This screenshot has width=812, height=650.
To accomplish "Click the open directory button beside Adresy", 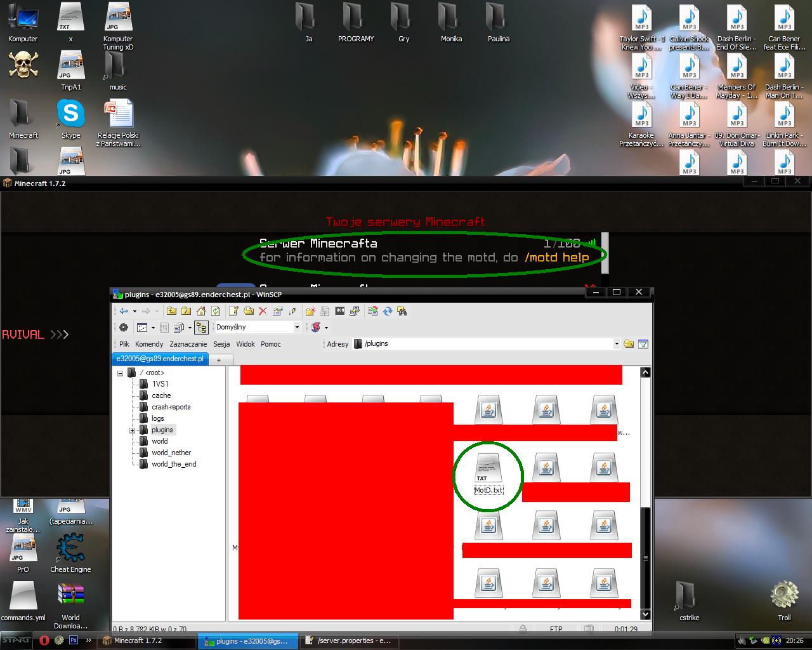I will [x=629, y=344].
